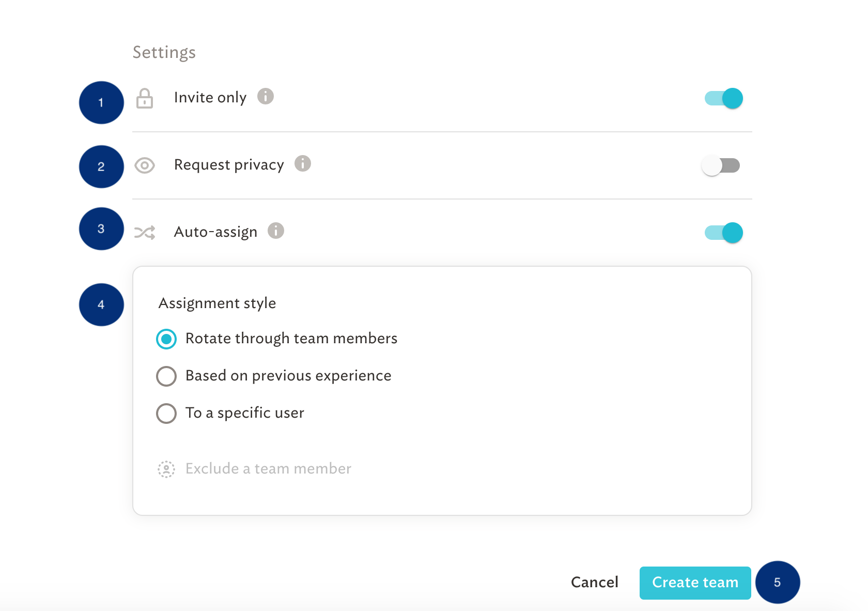This screenshot has width=868, height=611.
Task: Click the step 4 circle marker
Action: [x=101, y=304]
